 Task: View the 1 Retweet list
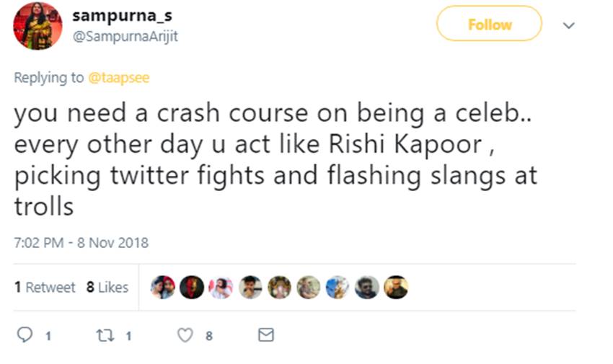click(x=45, y=287)
